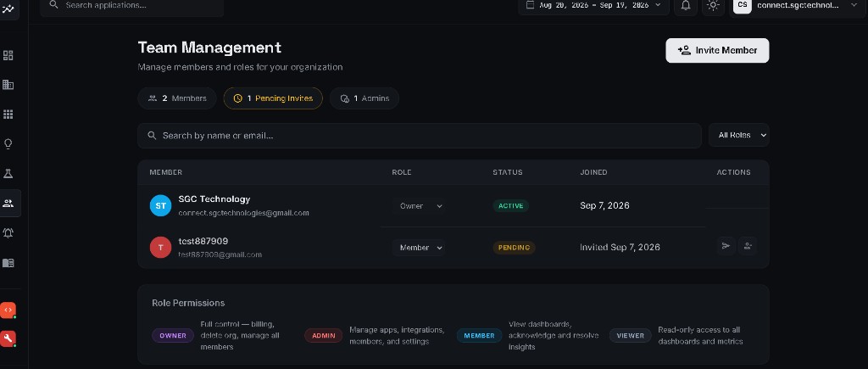
Task: Open the documentation book icon in sidebar
Action: click(8, 263)
